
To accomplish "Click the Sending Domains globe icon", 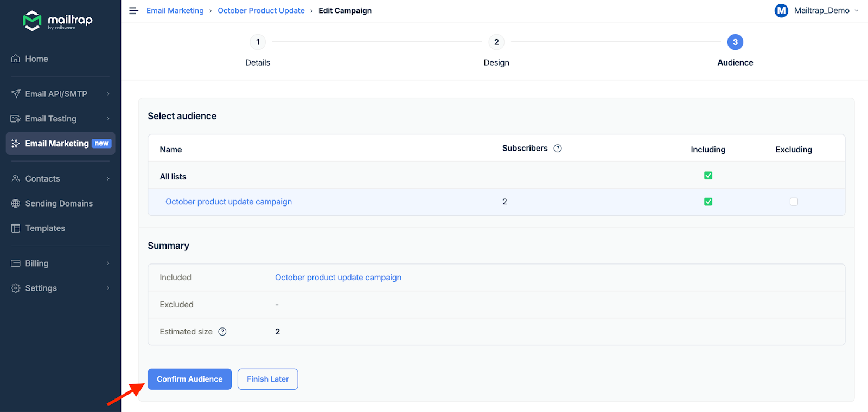I will click(16, 203).
